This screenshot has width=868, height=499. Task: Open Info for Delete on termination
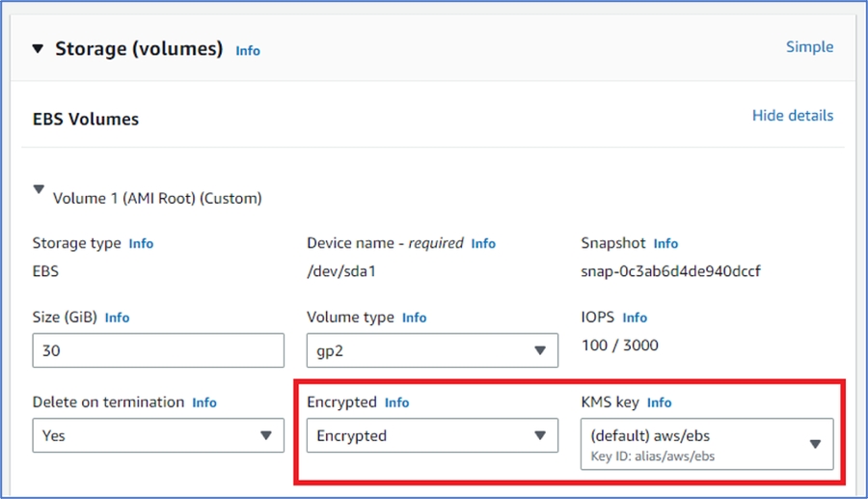click(x=204, y=402)
